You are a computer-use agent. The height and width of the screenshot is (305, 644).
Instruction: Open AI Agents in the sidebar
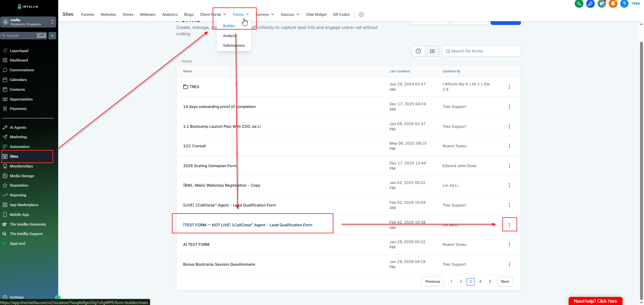coord(18,127)
